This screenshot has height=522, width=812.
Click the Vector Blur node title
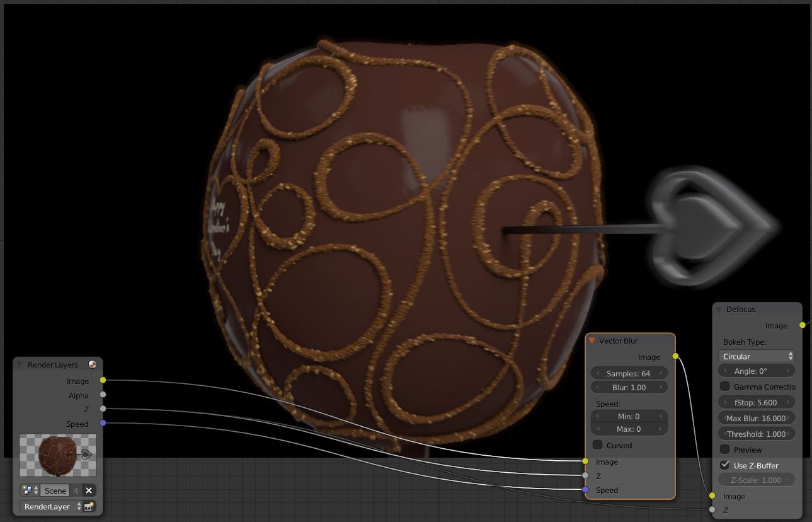click(619, 341)
